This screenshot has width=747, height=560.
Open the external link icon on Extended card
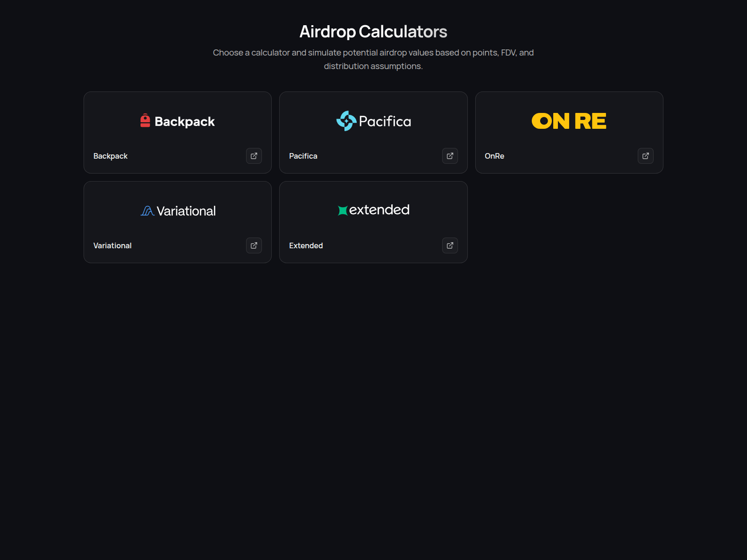[450, 245]
